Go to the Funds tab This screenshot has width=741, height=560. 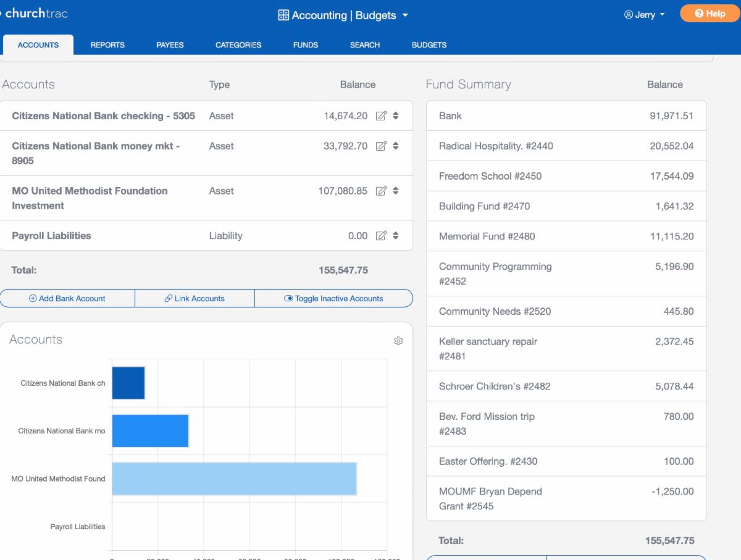click(306, 45)
